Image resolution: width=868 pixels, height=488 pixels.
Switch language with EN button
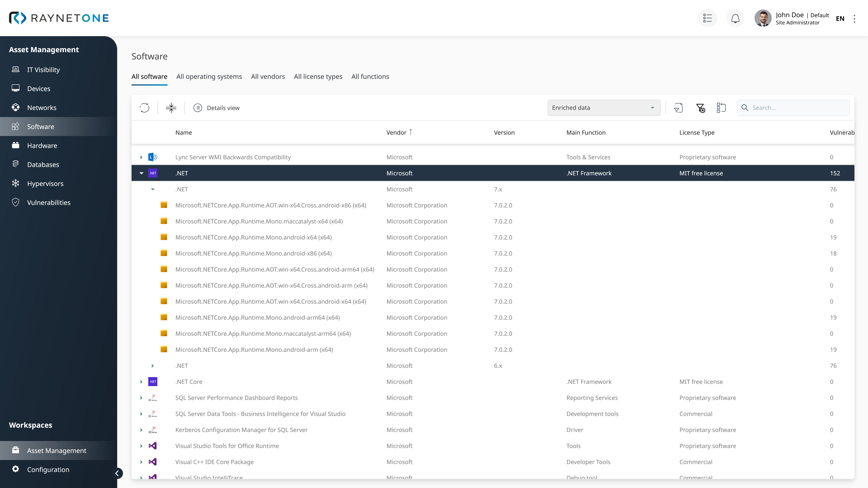(x=840, y=19)
